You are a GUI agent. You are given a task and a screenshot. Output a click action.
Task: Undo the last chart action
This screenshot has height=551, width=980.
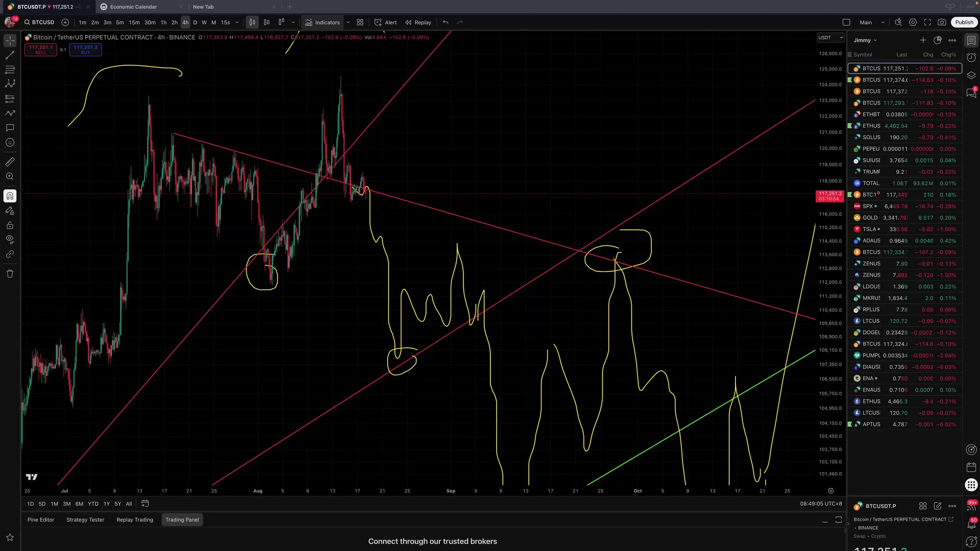pyautogui.click(x=445, y=22)
